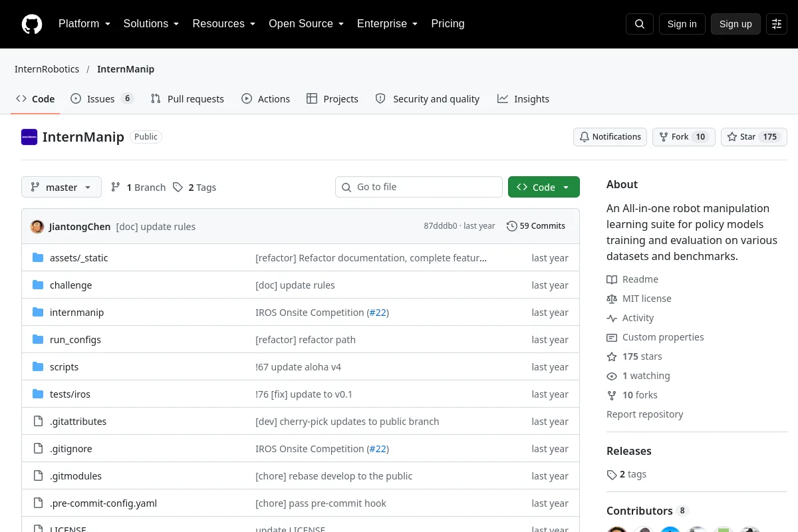Screen dimensions: 798x532
Task: Click the Report repository link
Action: coord(644,414)
